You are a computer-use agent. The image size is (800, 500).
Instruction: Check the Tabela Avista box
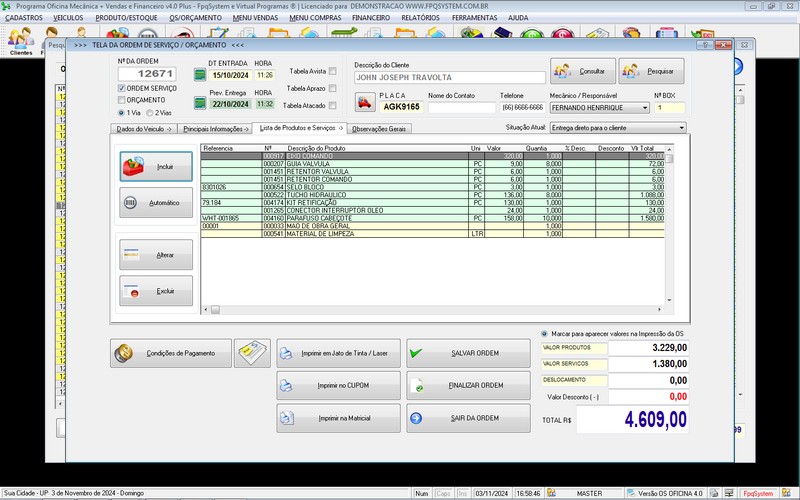click(333, 72)
